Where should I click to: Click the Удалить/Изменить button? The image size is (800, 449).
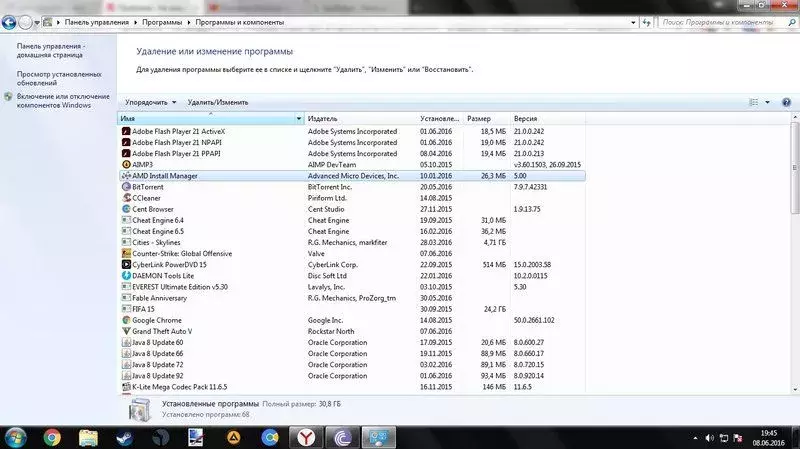tap(218, 103)
